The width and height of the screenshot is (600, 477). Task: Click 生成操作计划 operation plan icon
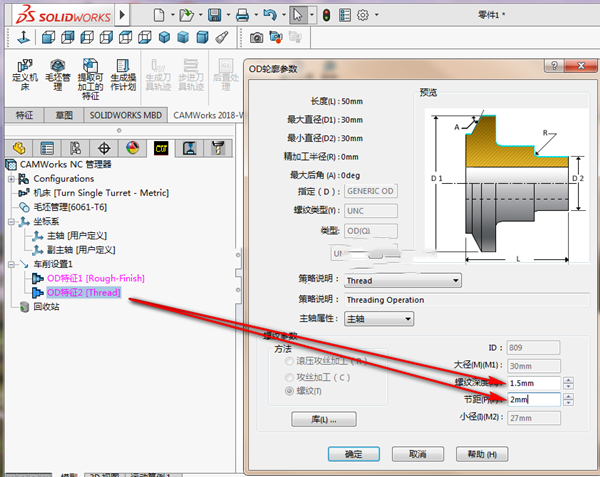[122, 78]
